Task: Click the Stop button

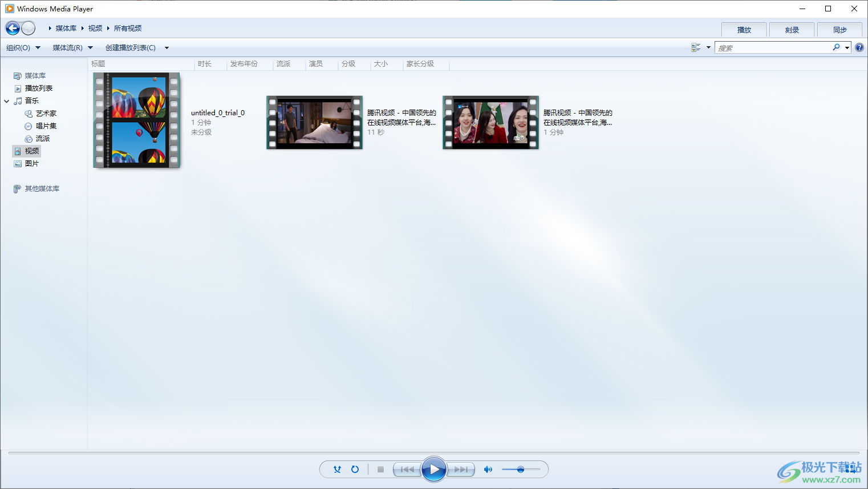Action: click(x=380, y=469)
